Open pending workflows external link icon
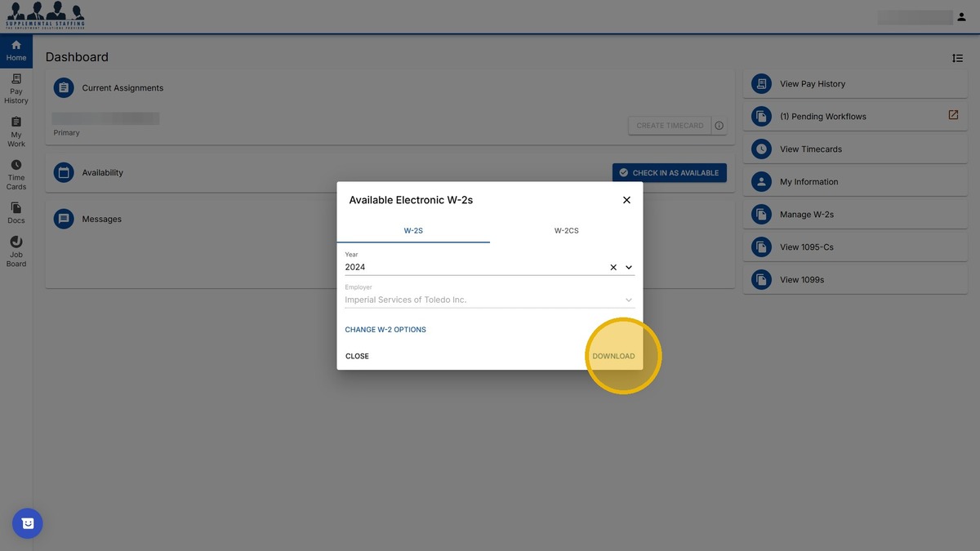 pos(953,115)
